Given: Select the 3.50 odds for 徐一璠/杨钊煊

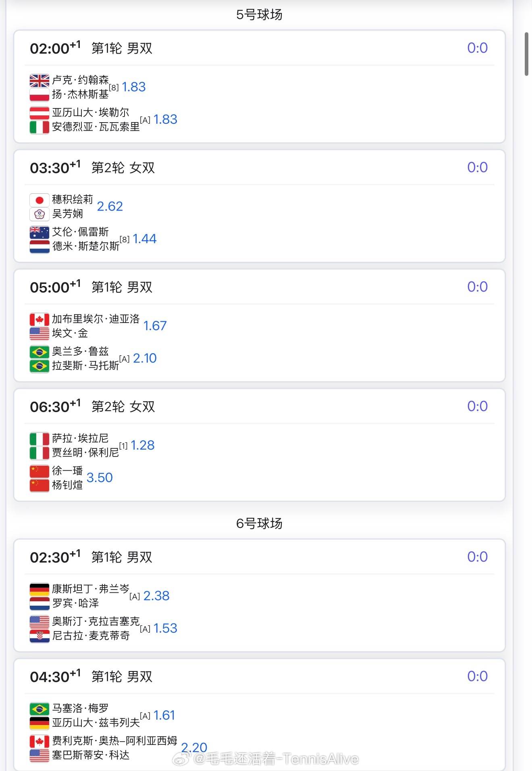Looking at the screenshot, I should (x=100, y=478).
